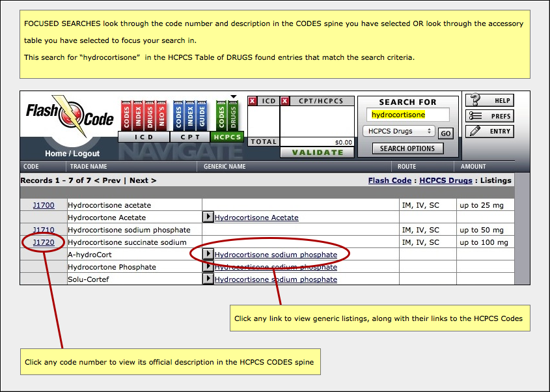
Task: Open the red NEO'S book spine
Action: point(161,116)
